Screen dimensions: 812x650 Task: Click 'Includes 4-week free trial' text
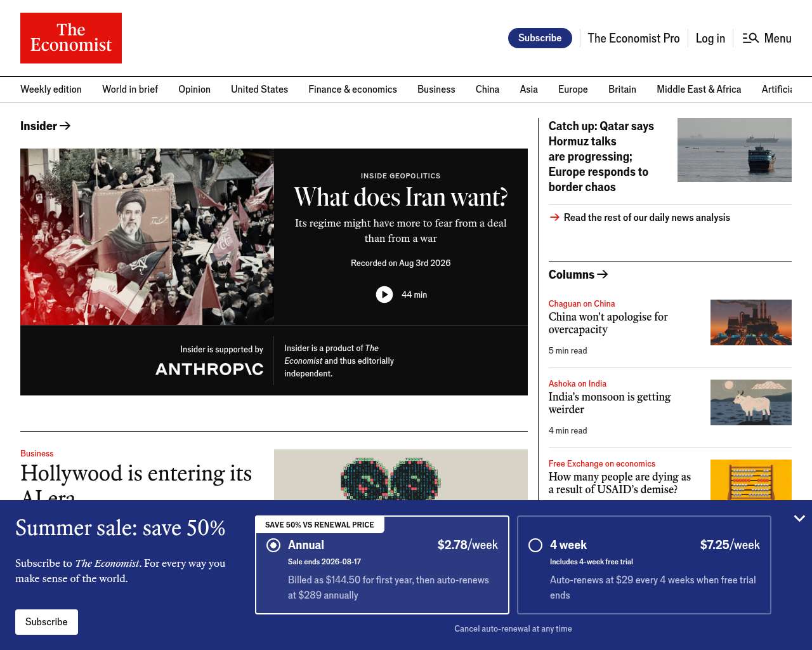[591, 562]
